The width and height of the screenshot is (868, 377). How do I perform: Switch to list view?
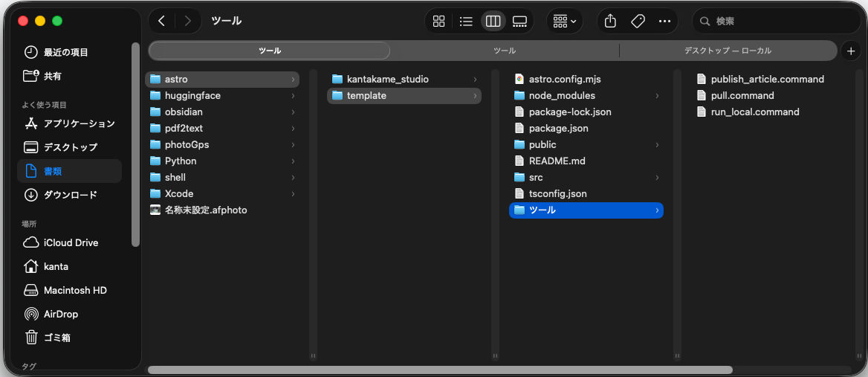pyautogui.click(x=466, y=21)
